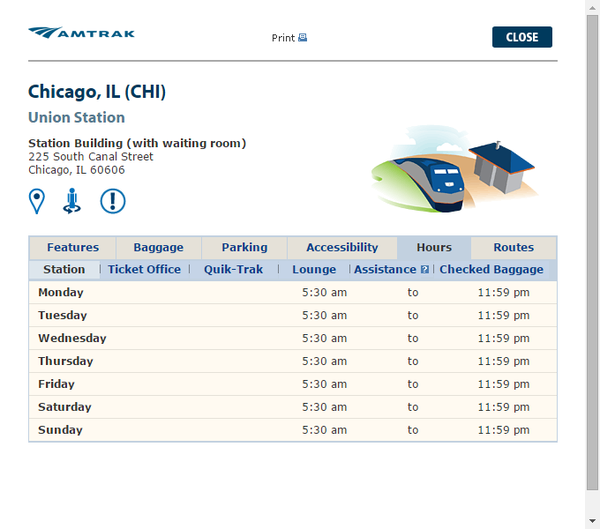This screenshot has height=529, width=600.
Task: Show Assistance hours
Action: click(x=385, y=269)
